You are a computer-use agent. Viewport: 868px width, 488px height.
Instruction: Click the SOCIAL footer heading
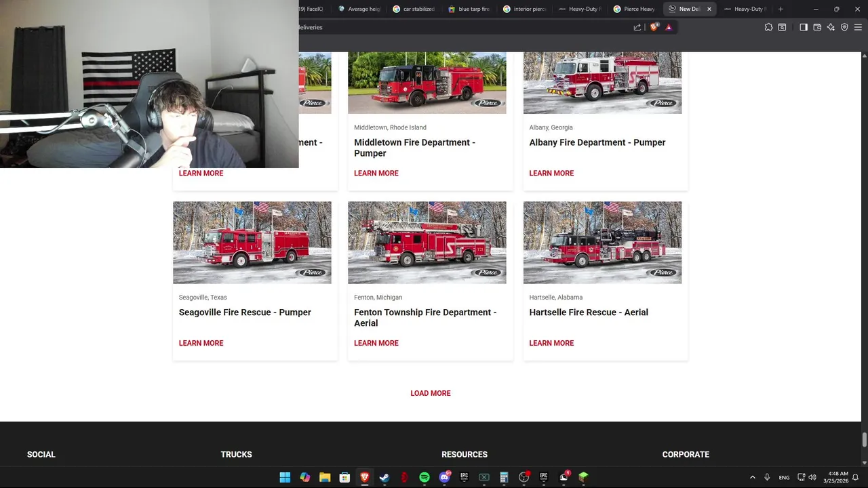41,455
